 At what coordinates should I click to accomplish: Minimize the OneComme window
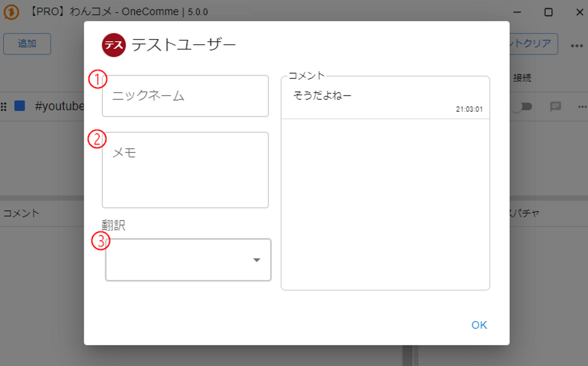pyautogui.click(x=517, y=12)
